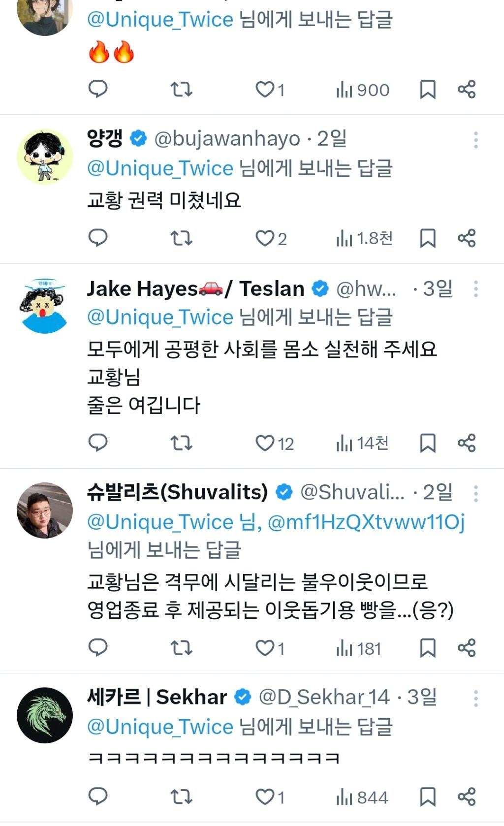Open 슈발리츠's profile photo

(x=45, y=510)
